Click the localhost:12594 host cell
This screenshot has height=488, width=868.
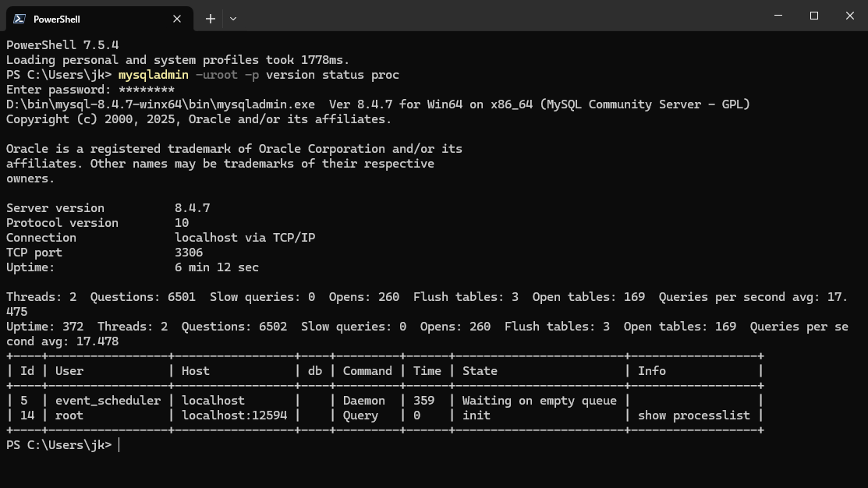point(234,416)
